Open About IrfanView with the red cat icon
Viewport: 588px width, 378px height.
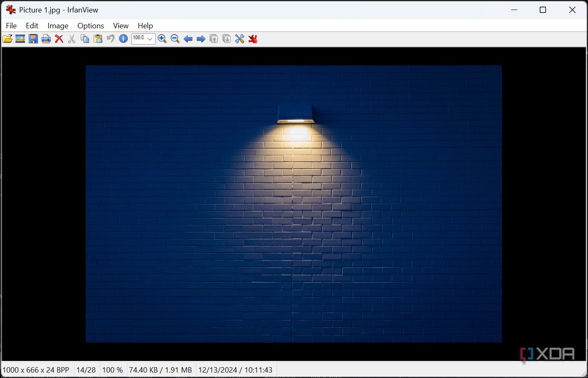[253, 39]
